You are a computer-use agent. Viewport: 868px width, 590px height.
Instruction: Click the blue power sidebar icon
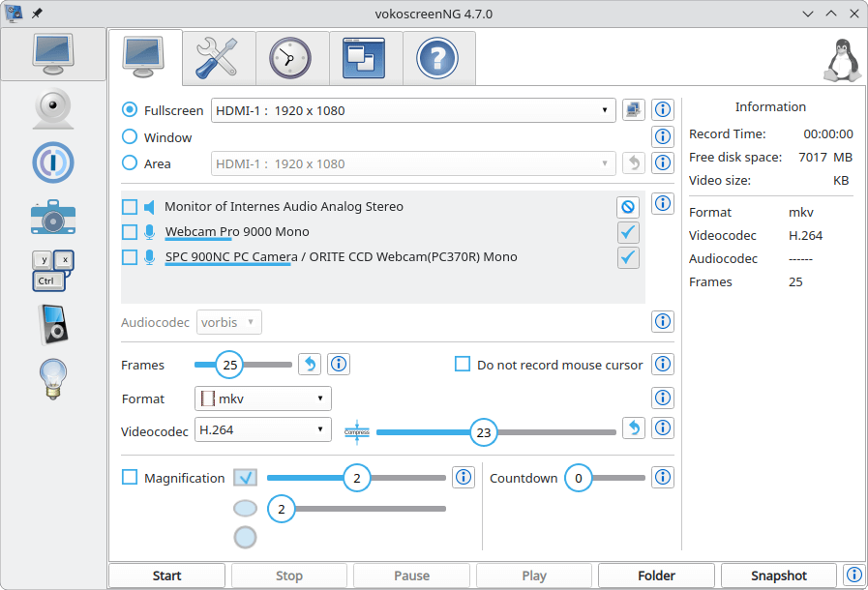52,162
